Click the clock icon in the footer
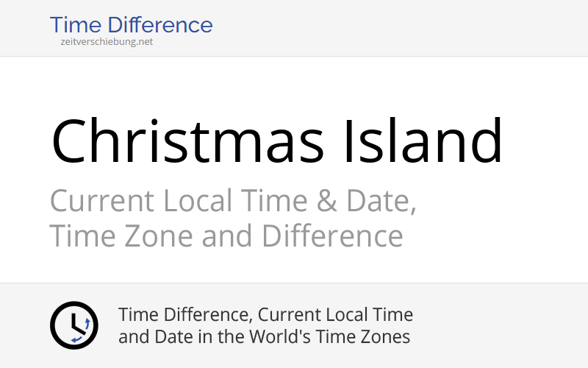 tap(74, 325)
